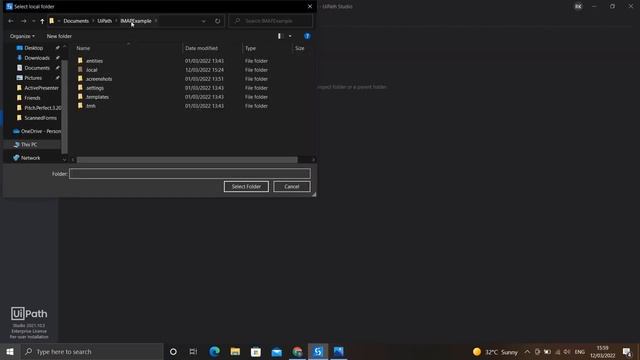This screenshot has height=360, width=640.
Task: Open the Photos app taskbar icon
Action: coord(339,351)
